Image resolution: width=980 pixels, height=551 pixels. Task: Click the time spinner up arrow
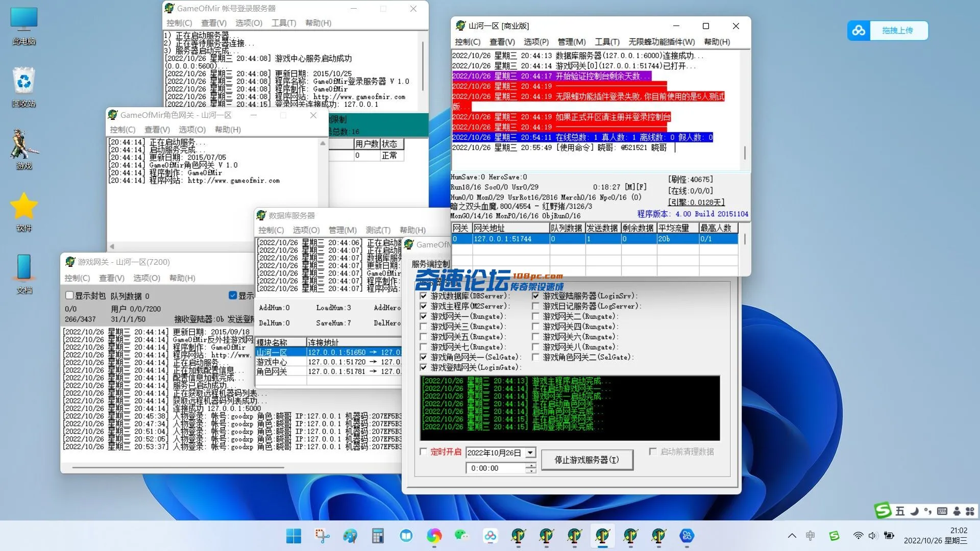coord(531,465)
